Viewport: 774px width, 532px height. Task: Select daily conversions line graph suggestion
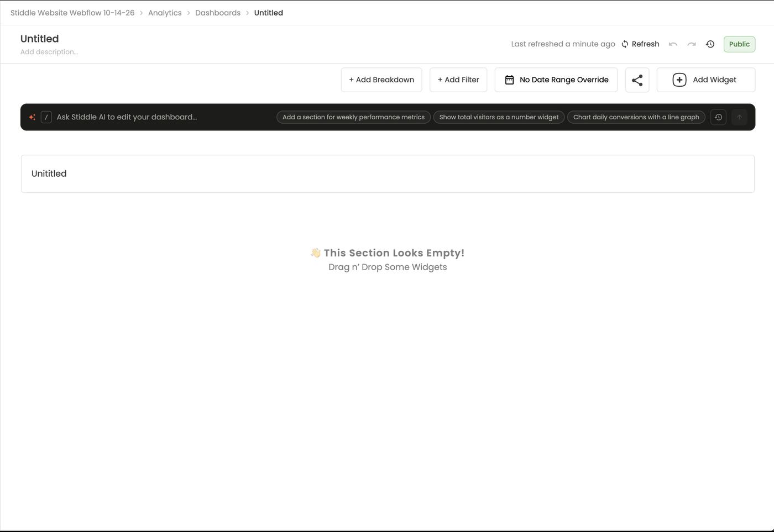tap(636, 117)
